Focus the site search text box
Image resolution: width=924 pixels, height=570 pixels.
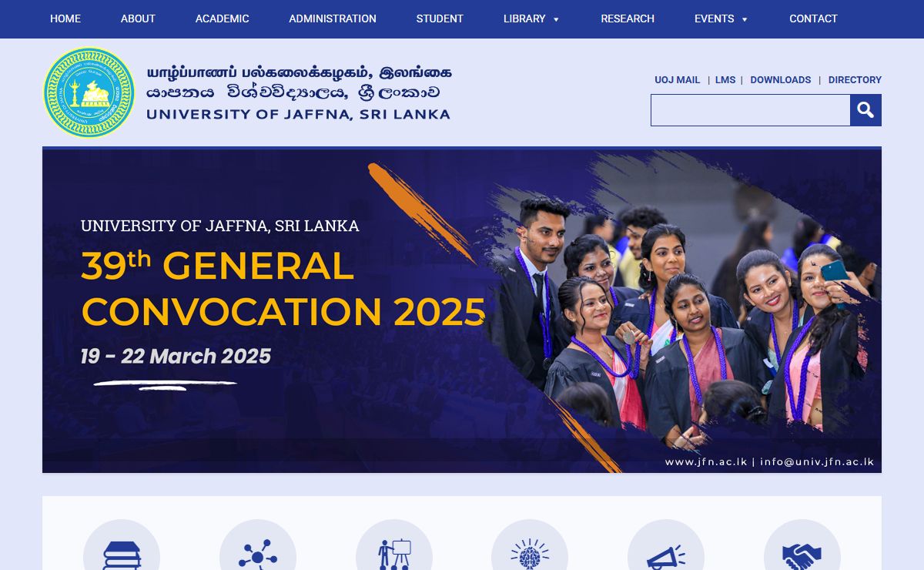751,110
